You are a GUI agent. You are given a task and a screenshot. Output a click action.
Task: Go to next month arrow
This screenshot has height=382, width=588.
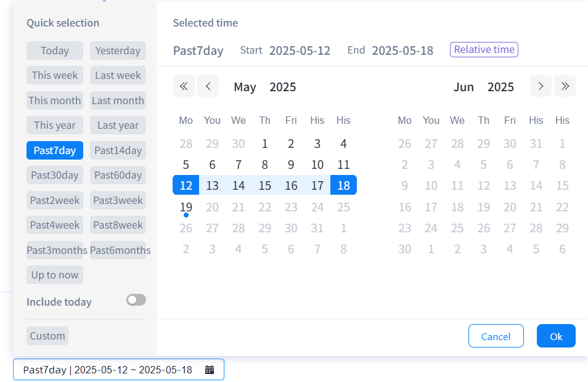point(541,86)
